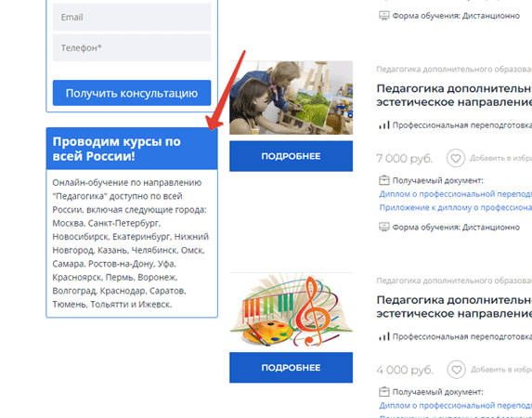Click ПОДРОБНЕЕ under painting class photo
Image resolution: width=532 pixels, height=418 pixels.
[291, 156]
